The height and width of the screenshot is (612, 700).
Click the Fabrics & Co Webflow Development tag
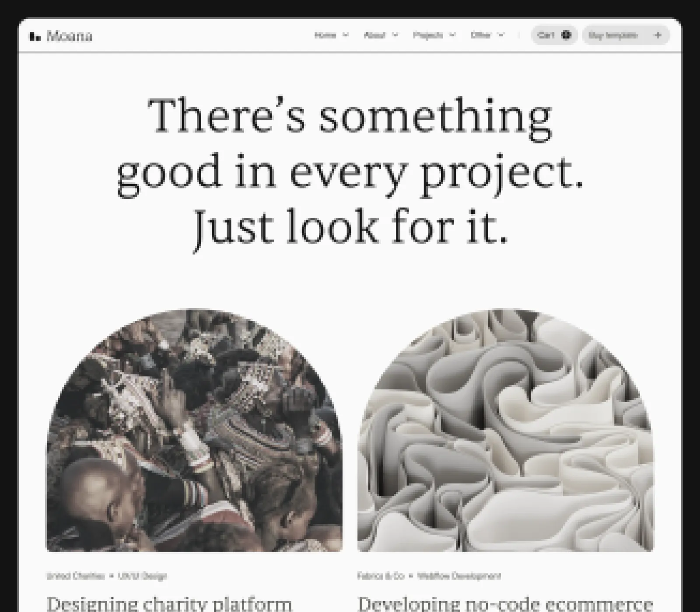[429, 576]
